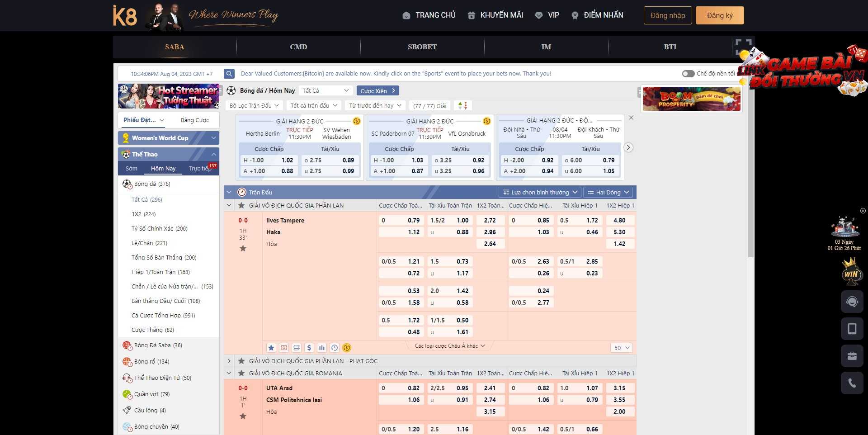Open Bảng Cược tab
868x435 pixels.
[195, 120]
